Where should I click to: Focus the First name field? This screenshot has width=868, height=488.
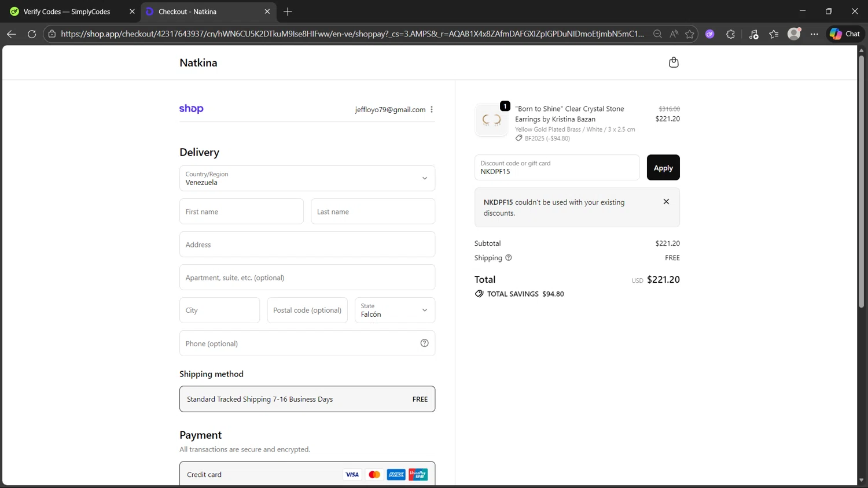[x=241, y=211]
